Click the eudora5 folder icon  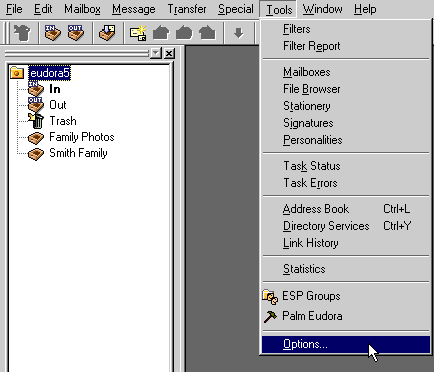click(x=17, y=73)
